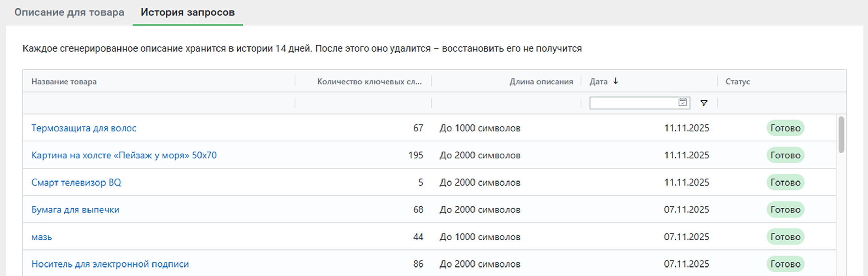The width and height of the screenshot is (868, 276).
Task: Open Термозащита для волос link
Action: [84, 128]
